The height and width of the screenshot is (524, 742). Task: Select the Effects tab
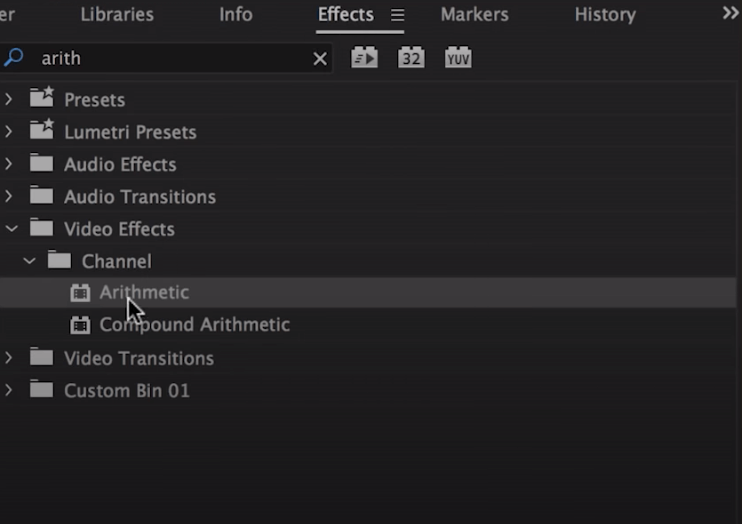point(345,15)
